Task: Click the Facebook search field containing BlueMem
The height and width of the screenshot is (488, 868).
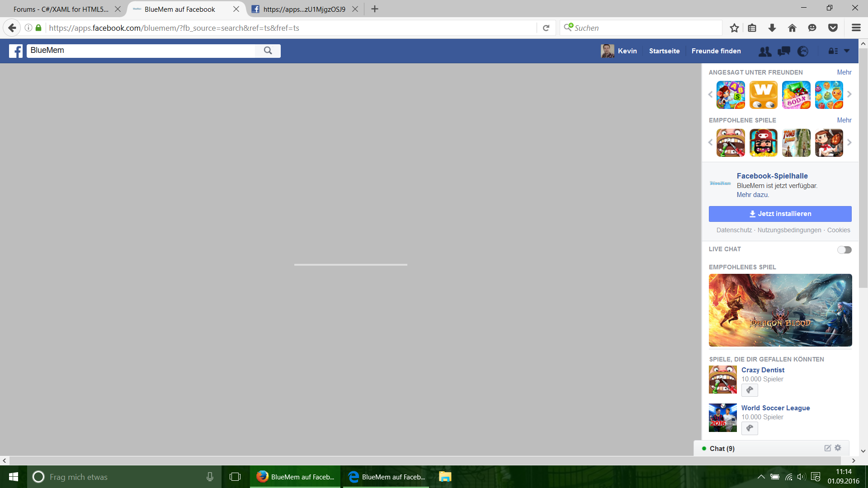Action: point(141,51)
